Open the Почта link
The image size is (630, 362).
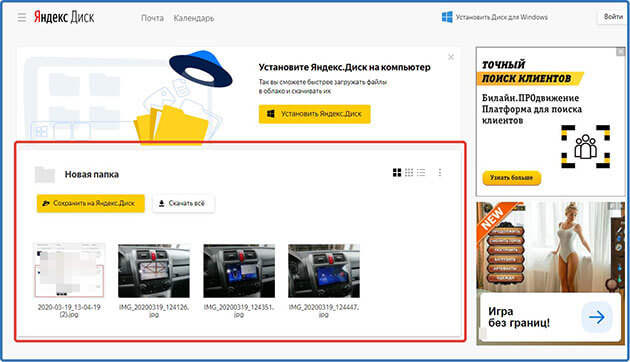pyautogui.click(x=152, y=18)
